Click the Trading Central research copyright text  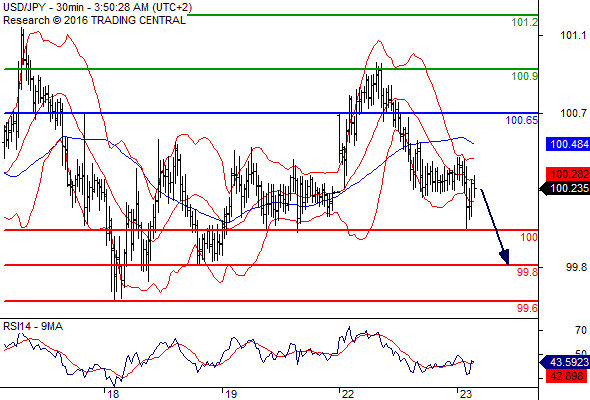[94, 20]
